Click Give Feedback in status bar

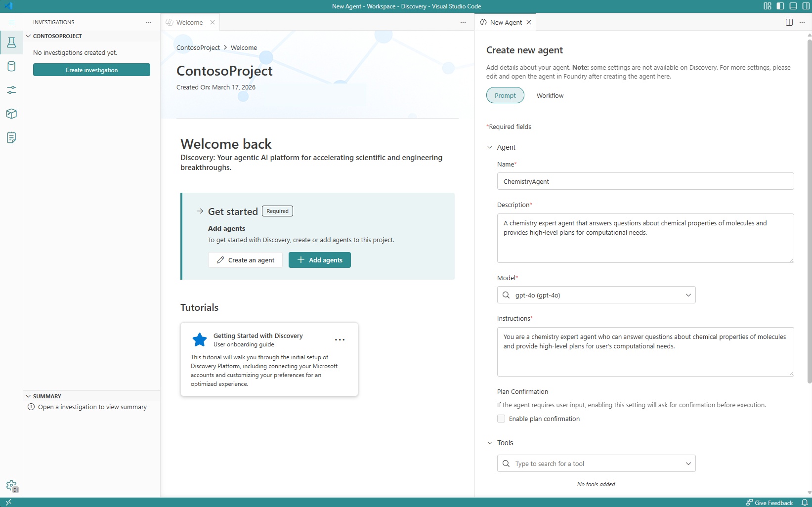point(769,503)
